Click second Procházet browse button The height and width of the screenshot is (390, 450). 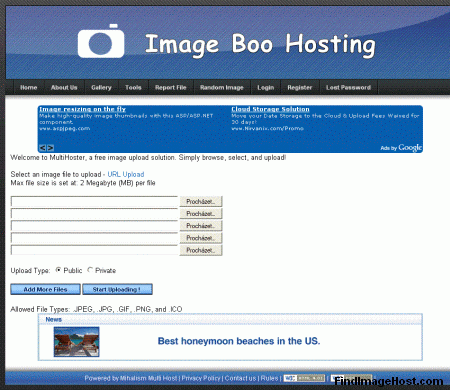(201, 214)
